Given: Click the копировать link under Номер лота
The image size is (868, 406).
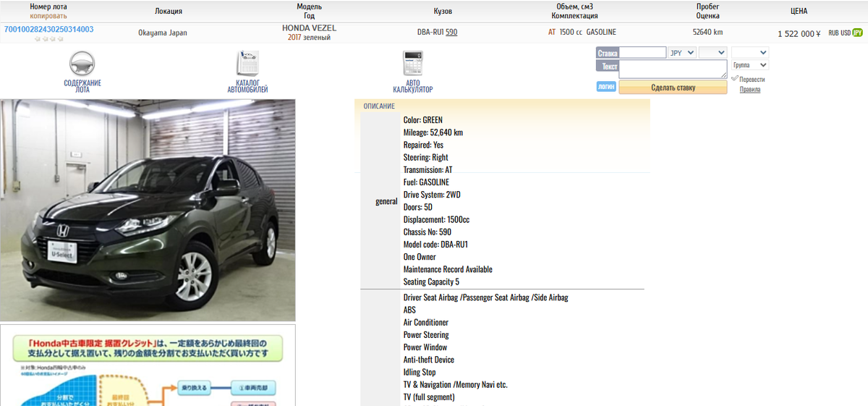Looking at the screenshot, I should [48, 16].
